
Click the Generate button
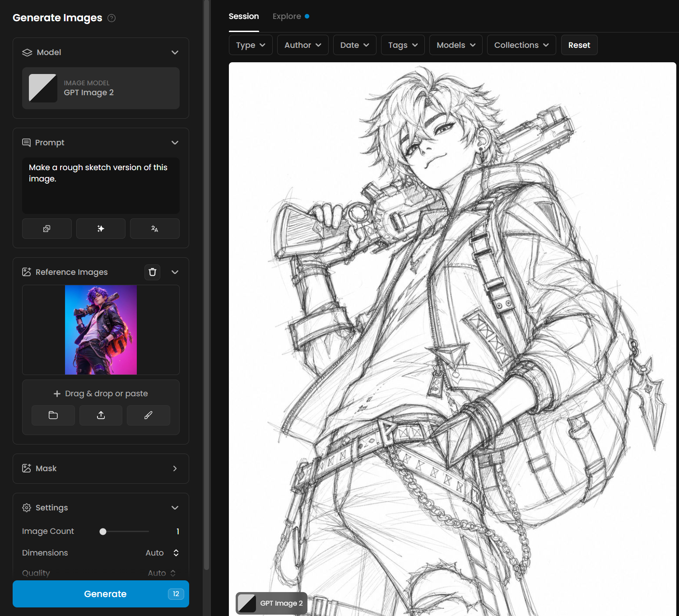point(101,594)
